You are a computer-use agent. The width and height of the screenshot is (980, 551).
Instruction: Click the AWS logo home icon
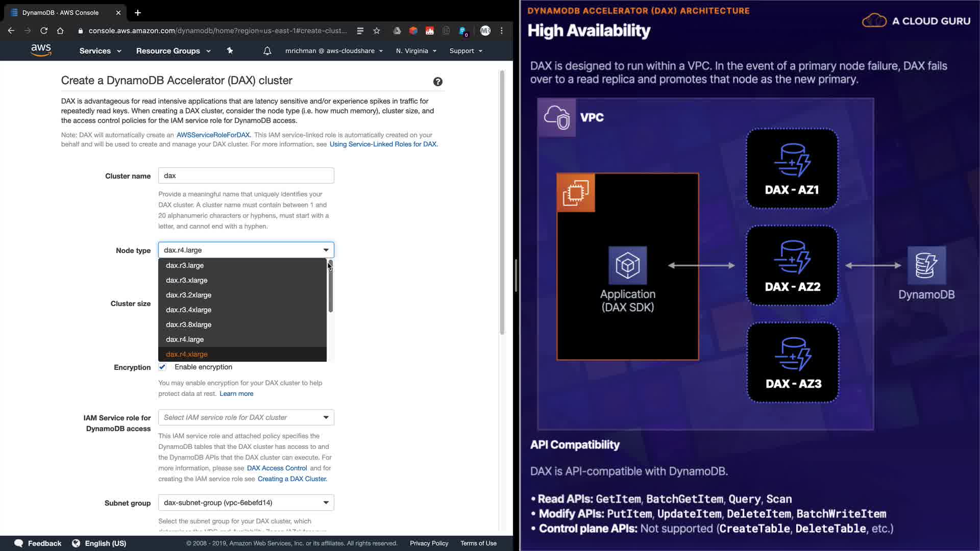click(41, 50)
